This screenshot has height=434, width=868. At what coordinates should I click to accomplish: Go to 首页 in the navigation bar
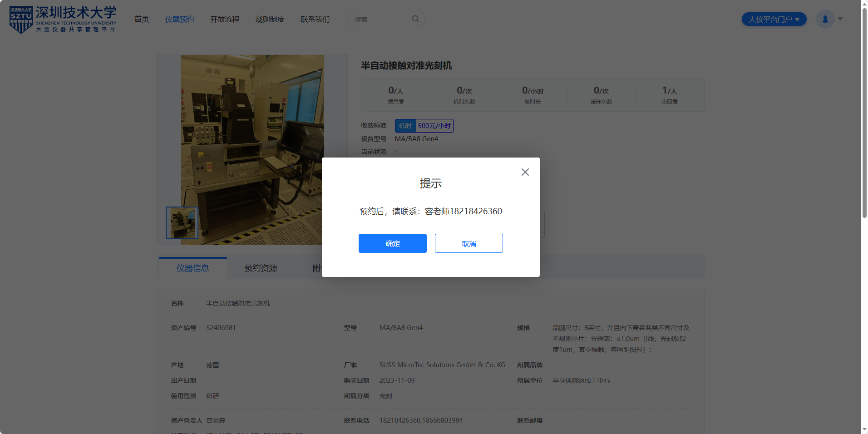tap(142, 19)
